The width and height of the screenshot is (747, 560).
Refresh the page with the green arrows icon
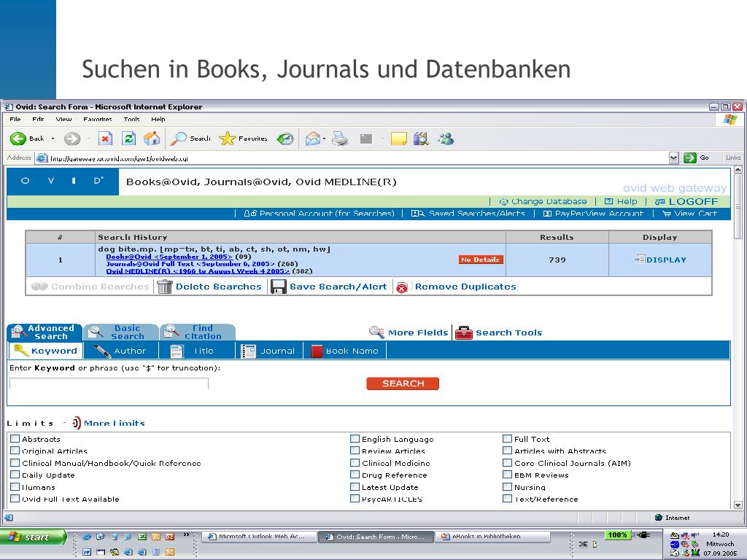click(x=128, y=139)
